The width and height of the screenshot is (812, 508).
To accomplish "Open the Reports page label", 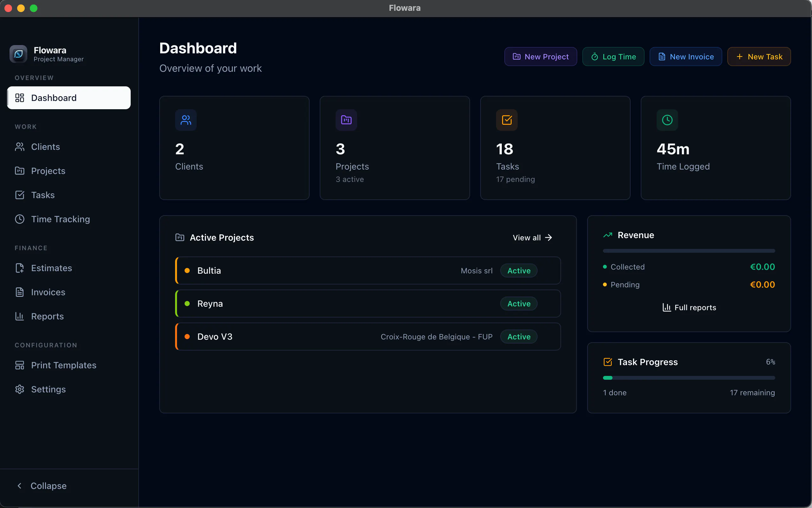I will (47, 316).
